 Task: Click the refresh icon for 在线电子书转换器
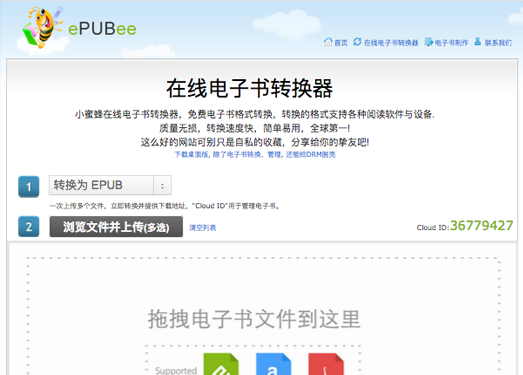coord(357,42)
